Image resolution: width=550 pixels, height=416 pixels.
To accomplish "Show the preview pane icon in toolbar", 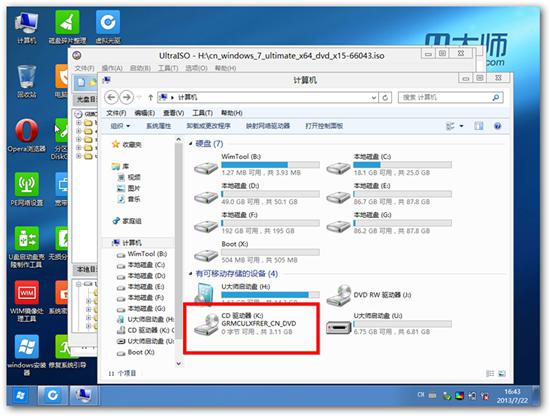I will pos(478,126).
